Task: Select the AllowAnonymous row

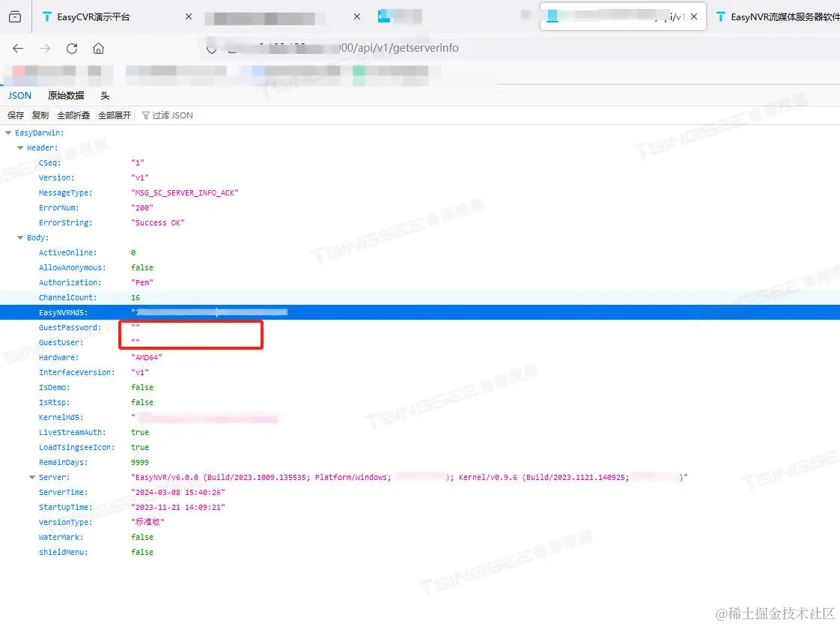Action: pyautogui.click(x=420, y=268)
